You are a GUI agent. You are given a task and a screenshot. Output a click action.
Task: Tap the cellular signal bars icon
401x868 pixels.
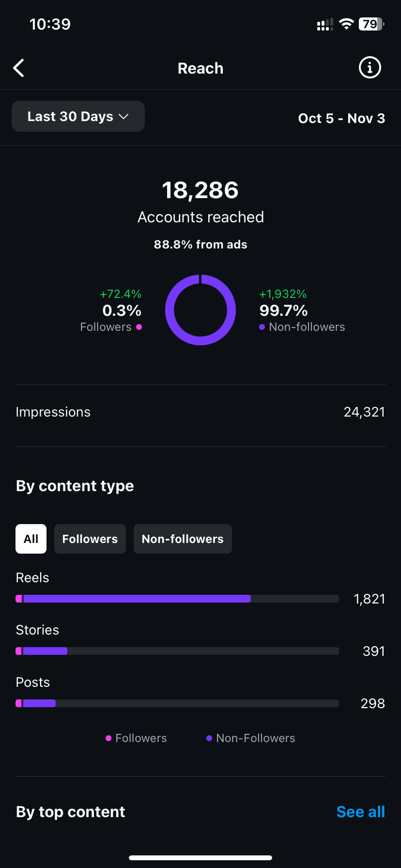coord(324,25)
